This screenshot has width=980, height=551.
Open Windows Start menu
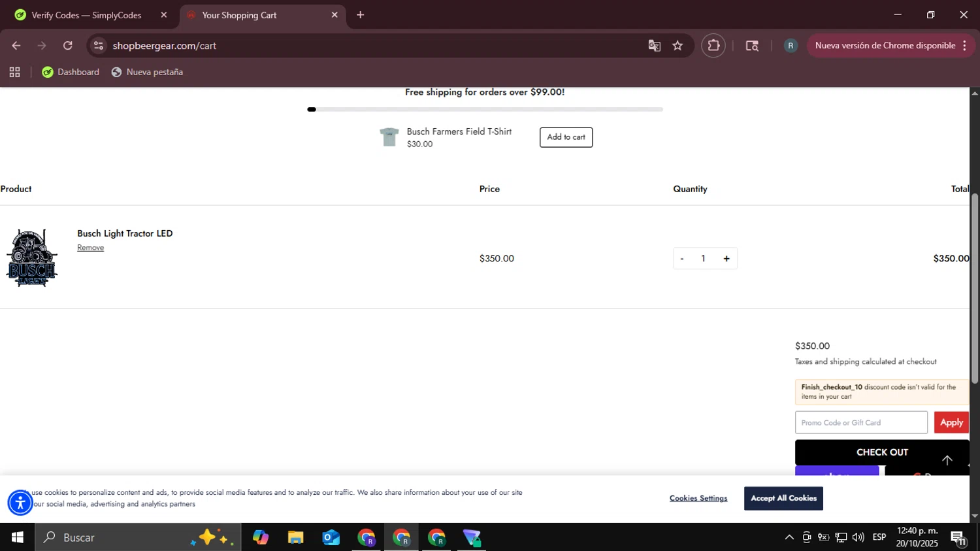tap(17, 537)
